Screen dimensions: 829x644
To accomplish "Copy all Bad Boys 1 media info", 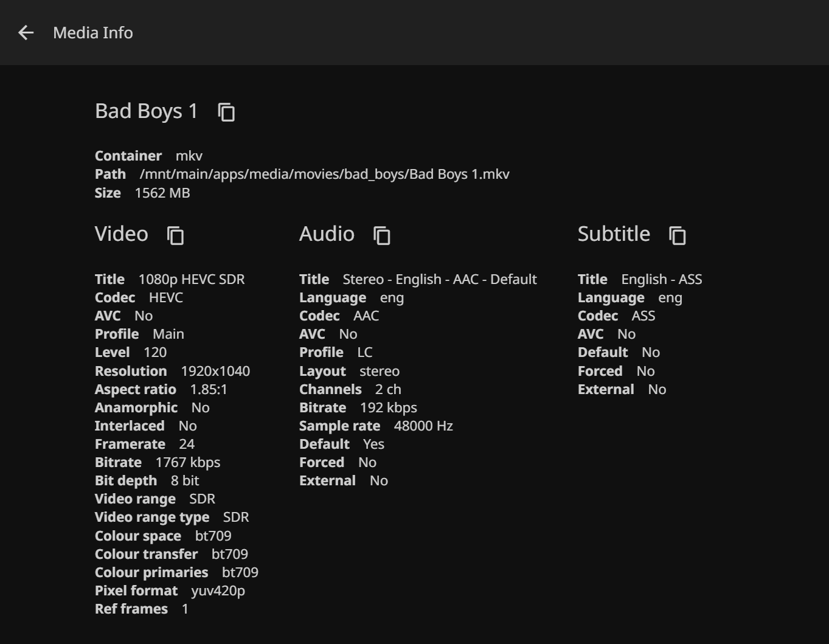I will (x=226, y=112).
